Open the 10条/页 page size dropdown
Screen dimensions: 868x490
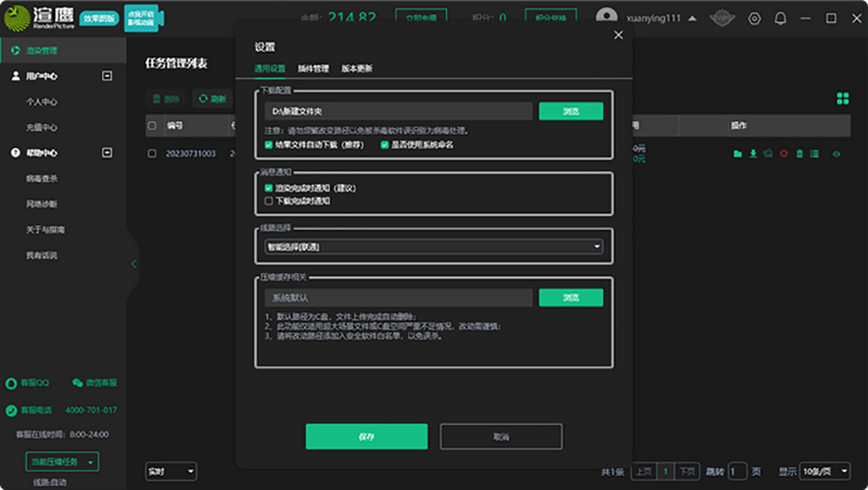click(825, 472)
